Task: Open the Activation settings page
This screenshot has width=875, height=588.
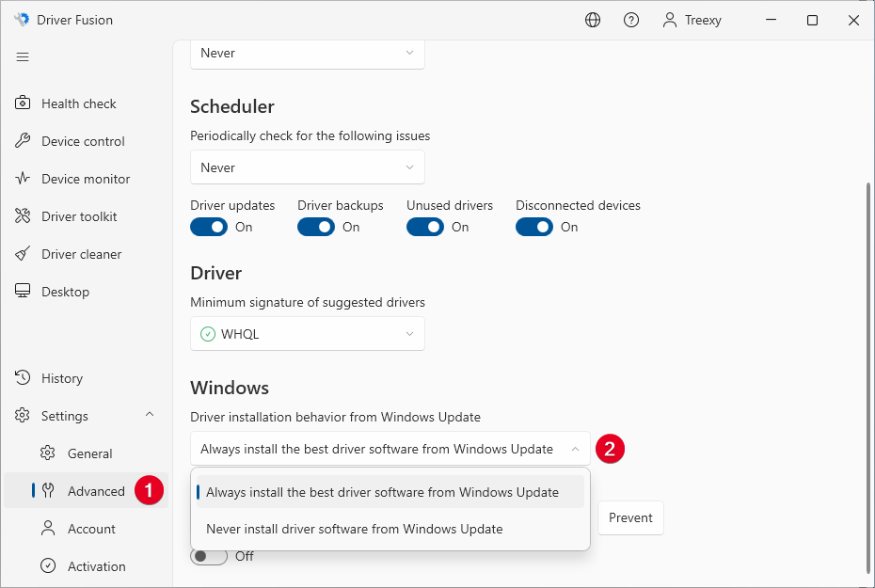Action: [x=86, y=566]
